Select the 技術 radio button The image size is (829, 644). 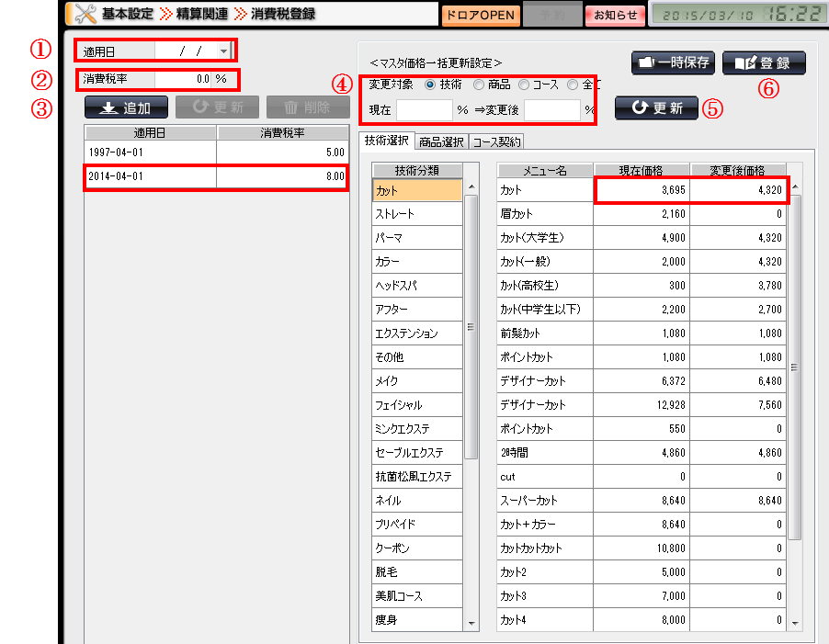click(431, 85)
